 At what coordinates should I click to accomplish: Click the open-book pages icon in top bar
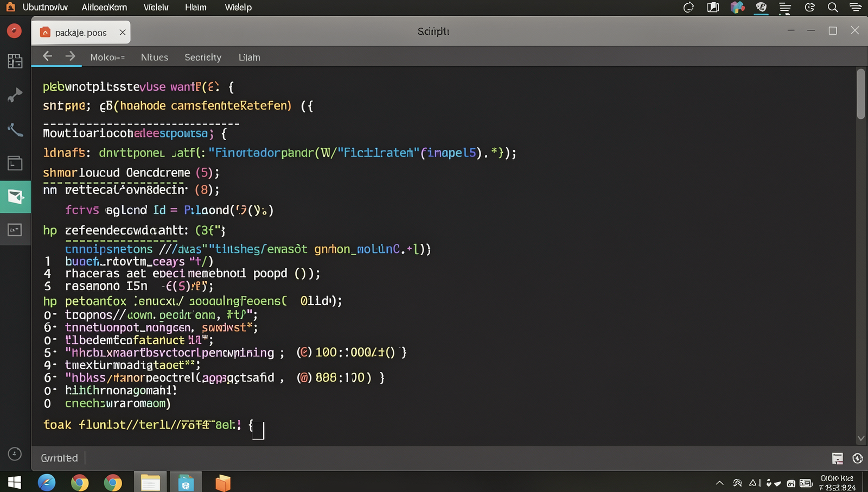pos(713,8)
